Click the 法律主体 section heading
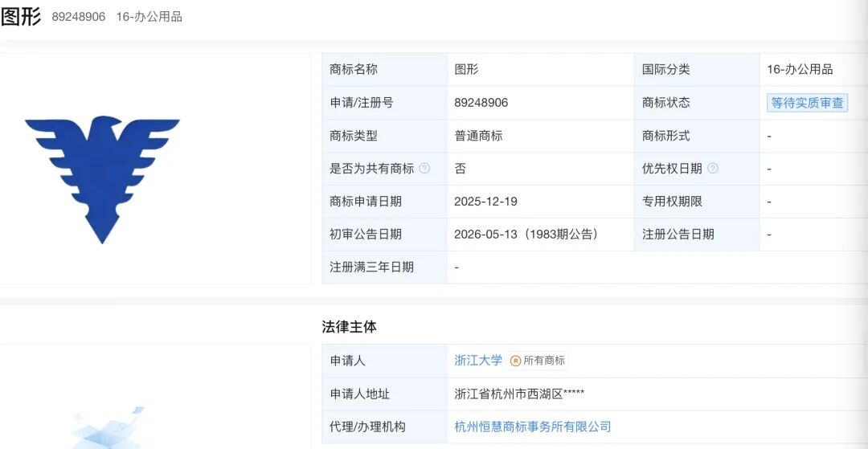Screen dimensions: 868x449 pyautogui.click(x=350, y=327)
